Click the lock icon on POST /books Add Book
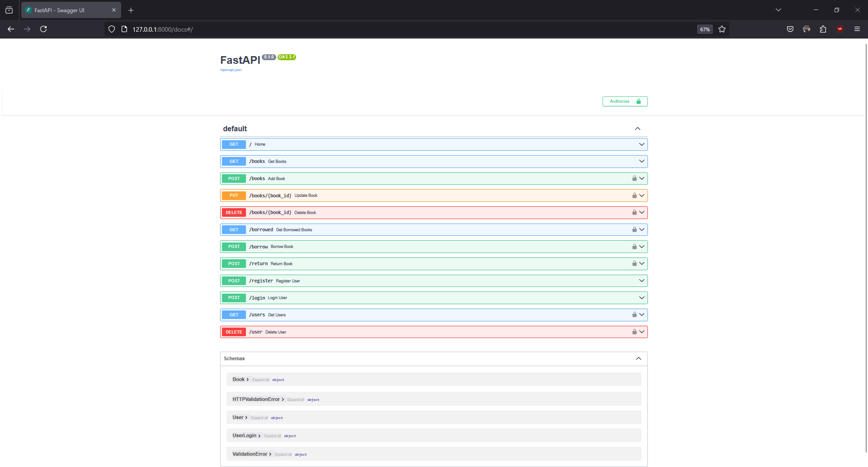 click(x=634, y=178)
